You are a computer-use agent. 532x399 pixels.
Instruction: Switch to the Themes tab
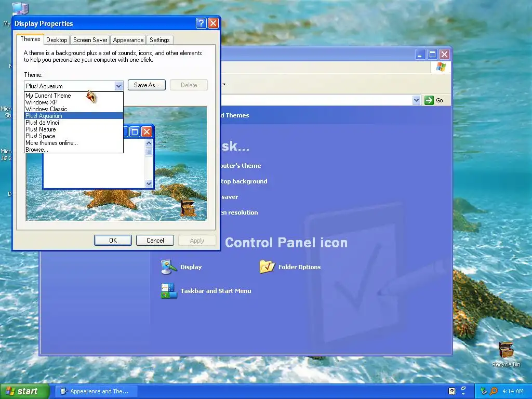coord(30,39)
